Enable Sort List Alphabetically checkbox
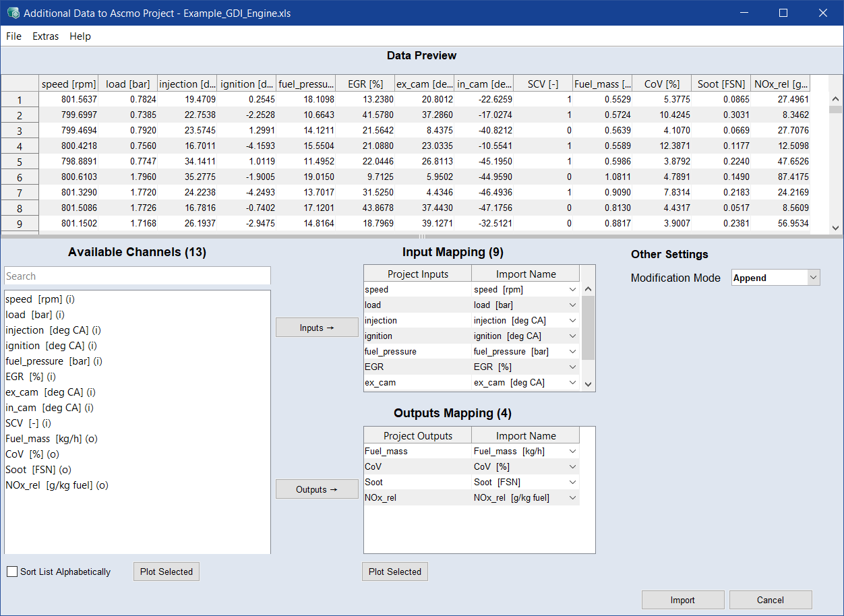This screenshot has width=844, height=616. point(12,572)
